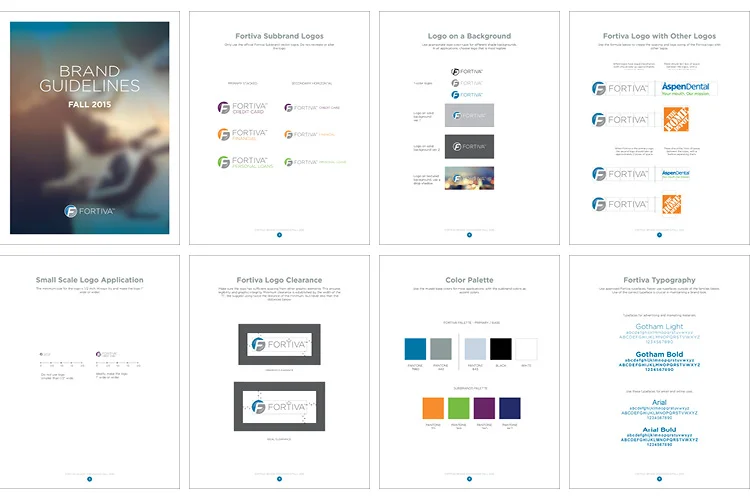Click the horizontal Fortiva Financial logo
The image size is (750, 500).
(x=309, y=134)
